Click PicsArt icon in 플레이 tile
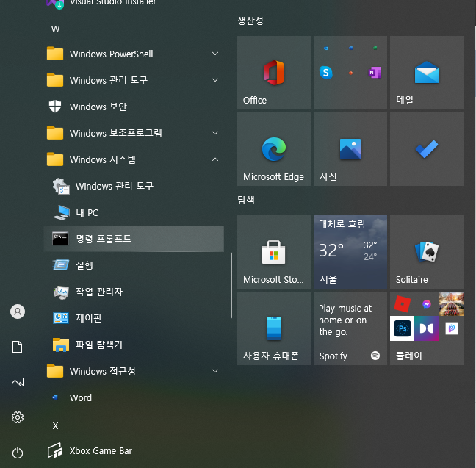Image resolution: width=476 pixels, height=468 pixels. pos(452,328)
